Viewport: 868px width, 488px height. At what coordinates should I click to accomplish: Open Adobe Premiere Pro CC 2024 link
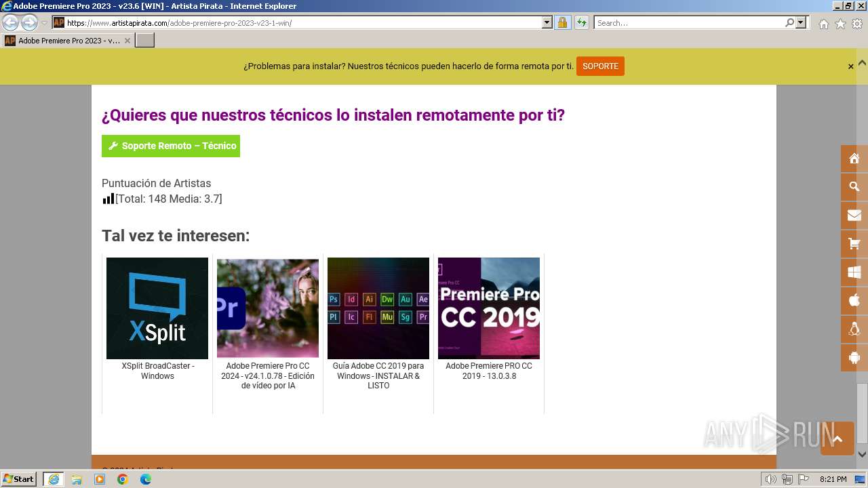click(268, 375)
